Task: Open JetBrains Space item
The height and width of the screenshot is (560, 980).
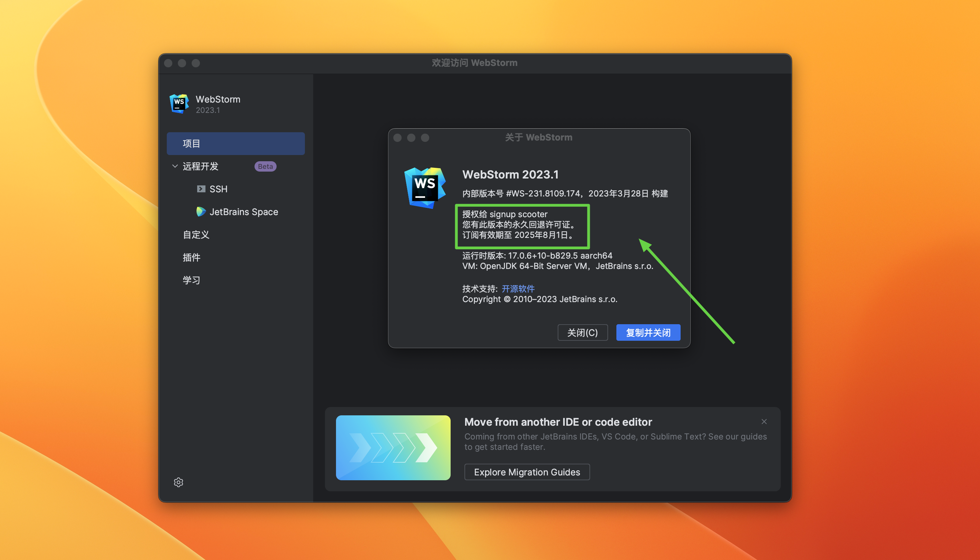Action: pos(244,212)
